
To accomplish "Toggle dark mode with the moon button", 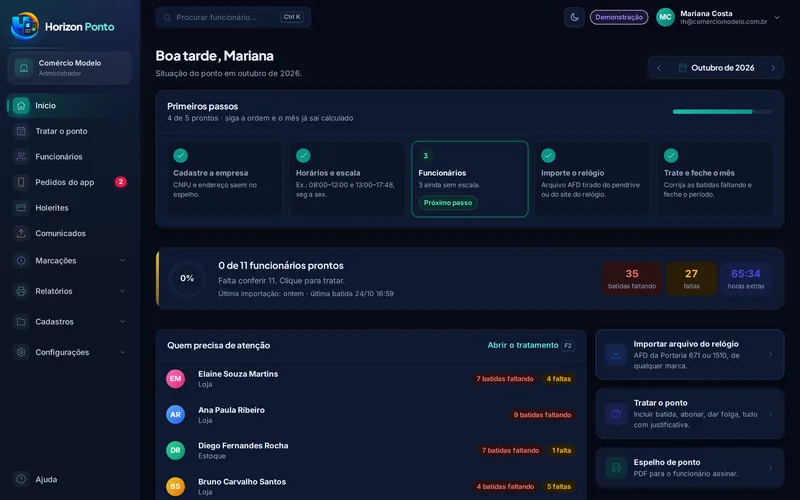I will 574,17.
